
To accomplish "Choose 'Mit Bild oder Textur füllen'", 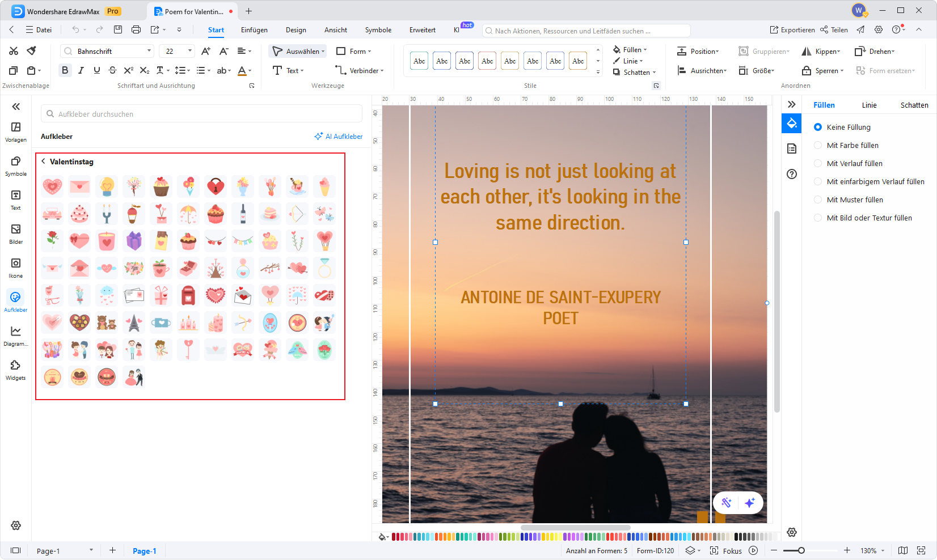I will pos(818,218).
